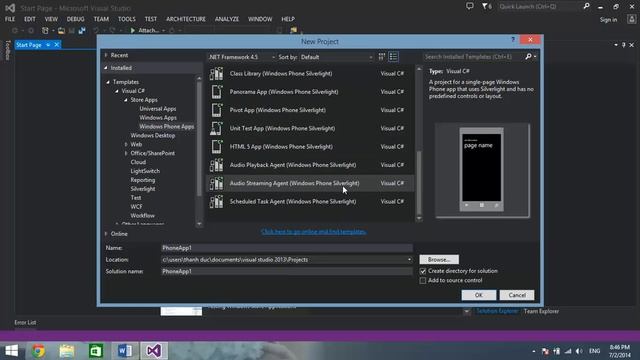
Task: Open the Error List panel tab
Action: [x=25, y=322]
